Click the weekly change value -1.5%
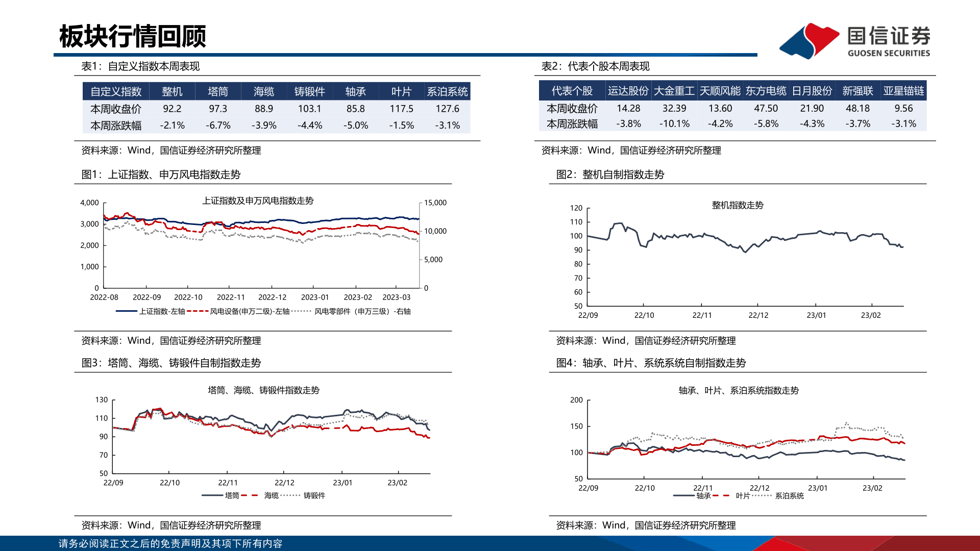Screen dimensions: 980x551 (x=402, y=126)
